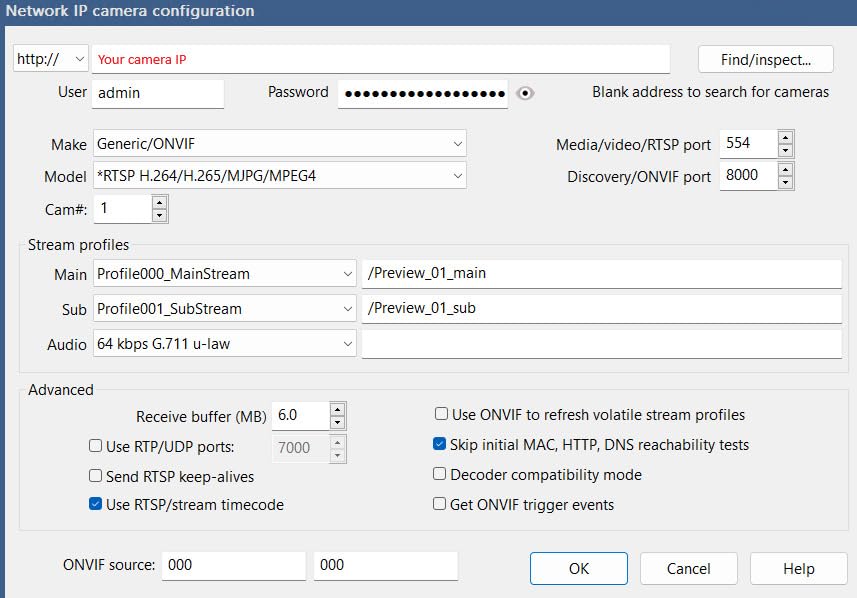Enable Decoder compatibility mode
Viewport: 857px width, 598px height.
pos(440,474)
